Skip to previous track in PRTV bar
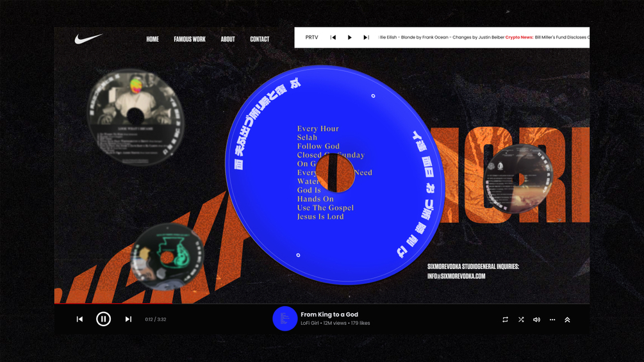This screenshot has width=644, height=362. pos(333,37)
